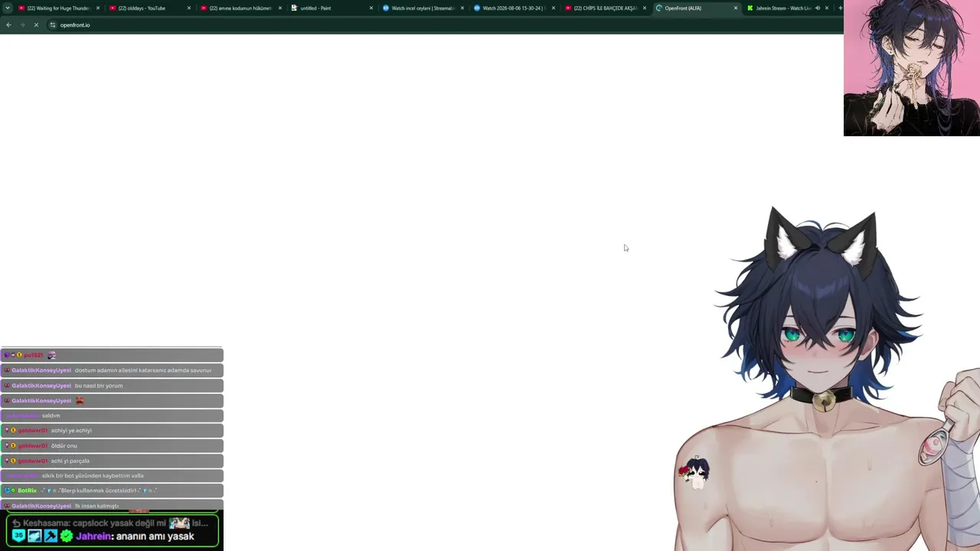
Task: Switch to Waiting for Huge Thunder tab
Action: click(59, 8)
